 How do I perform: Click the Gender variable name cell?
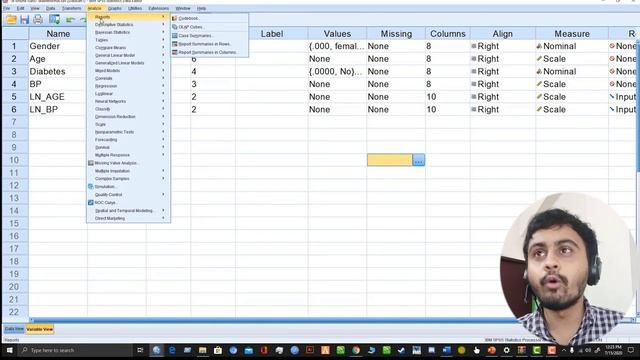click(x=58, y=46)
